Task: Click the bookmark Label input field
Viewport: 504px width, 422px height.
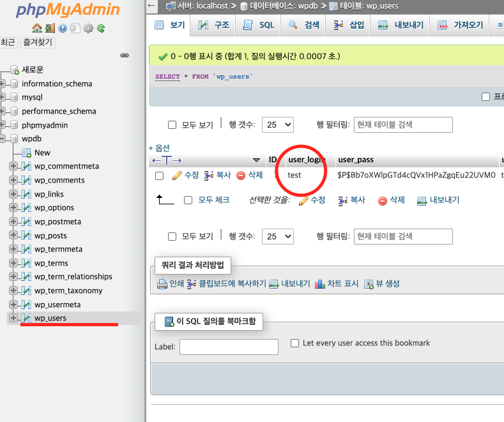Action: pyautogui.click(x=229, y=347)
